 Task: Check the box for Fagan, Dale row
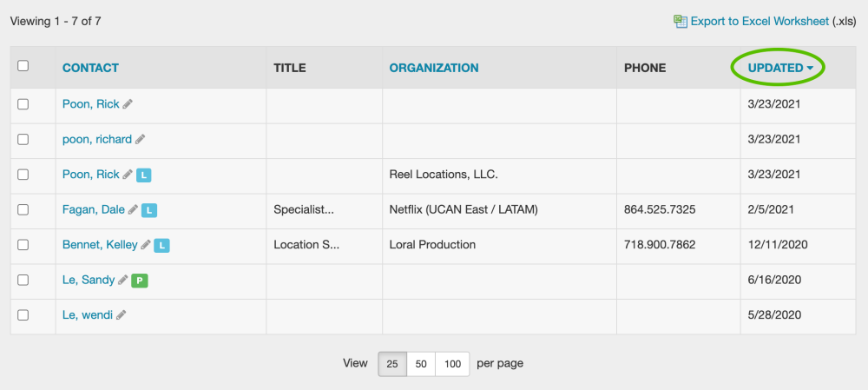pyautogui.click(x=23, y=209)
